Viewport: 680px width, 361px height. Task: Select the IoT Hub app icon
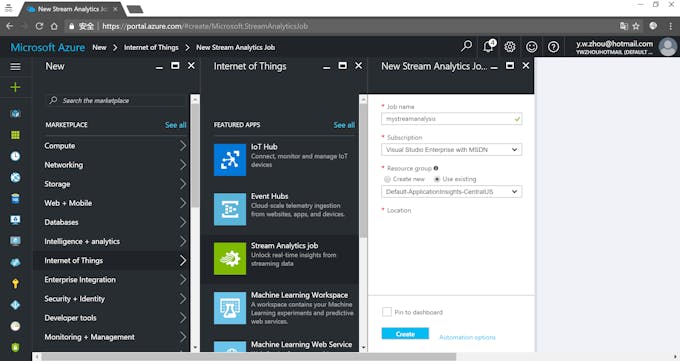230,160
